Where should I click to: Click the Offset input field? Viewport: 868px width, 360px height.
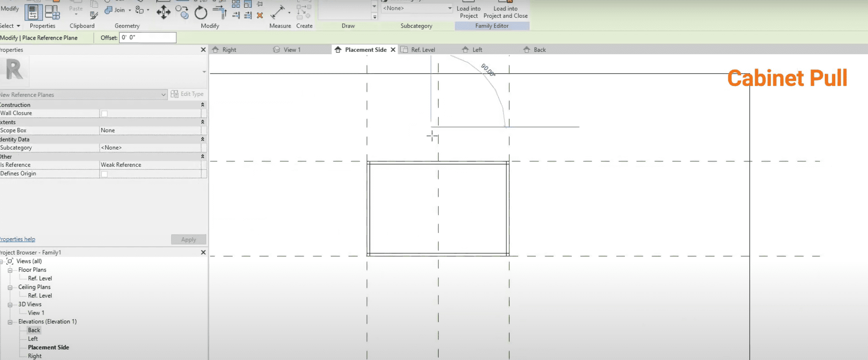click(147, 38)
